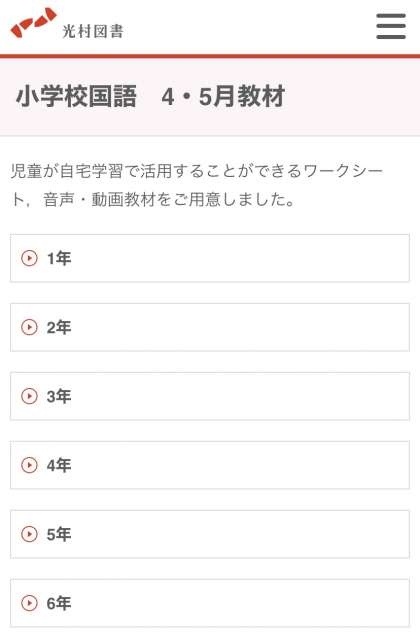Open the 4年 materials label
Screen dimensions: 420x633
coord(59,465)
